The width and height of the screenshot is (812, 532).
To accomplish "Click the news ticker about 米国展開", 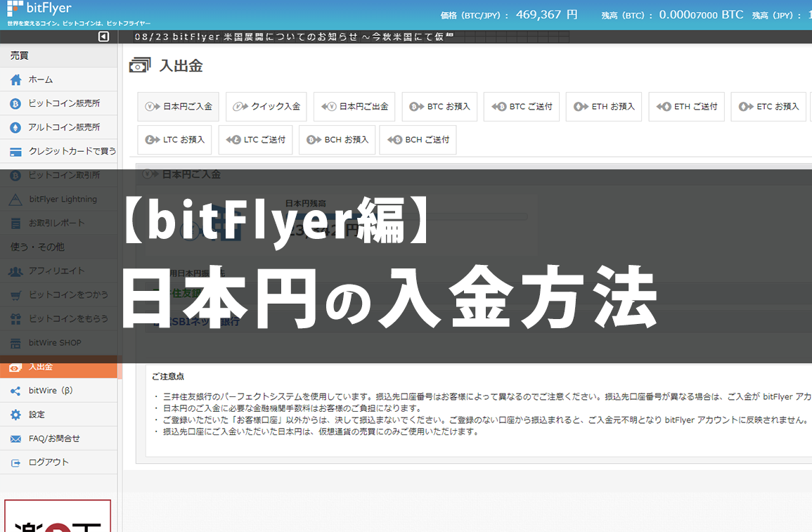I will tap(294, 37).
